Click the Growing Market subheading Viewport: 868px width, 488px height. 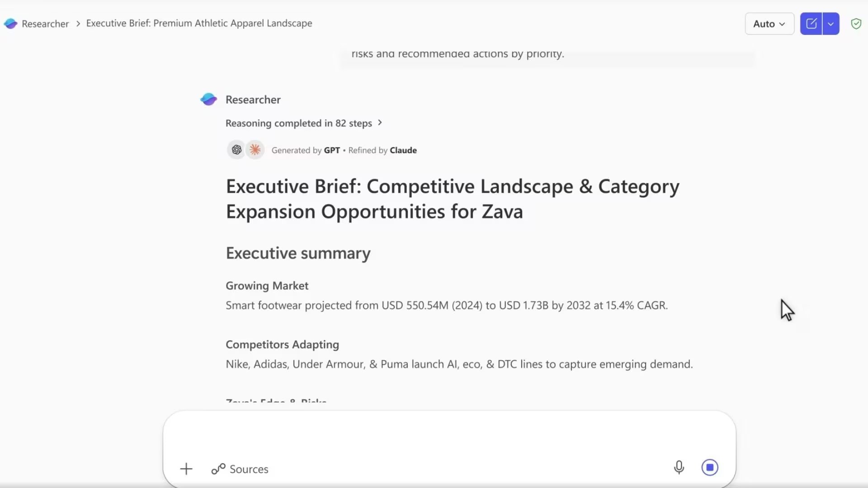tap(267, 286)
